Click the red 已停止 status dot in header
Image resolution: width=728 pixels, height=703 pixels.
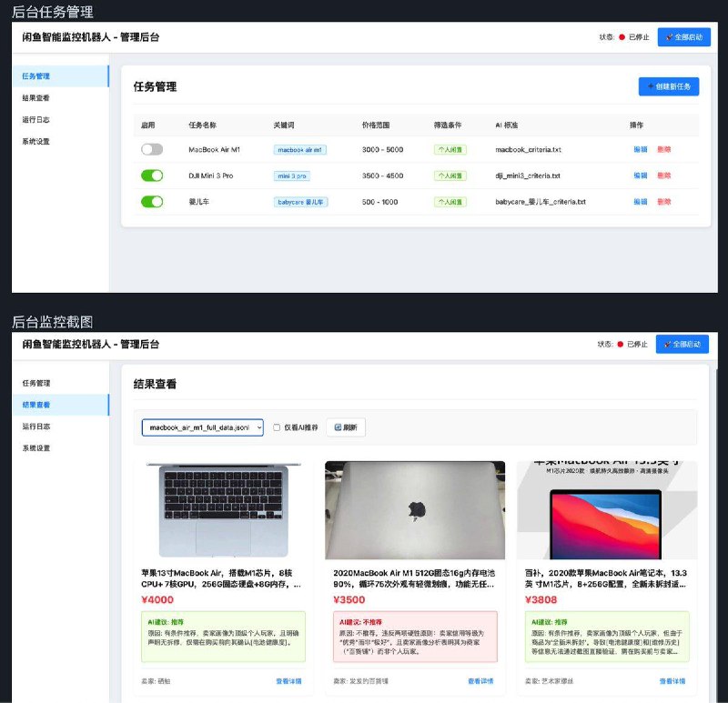[x=622, y=36]
